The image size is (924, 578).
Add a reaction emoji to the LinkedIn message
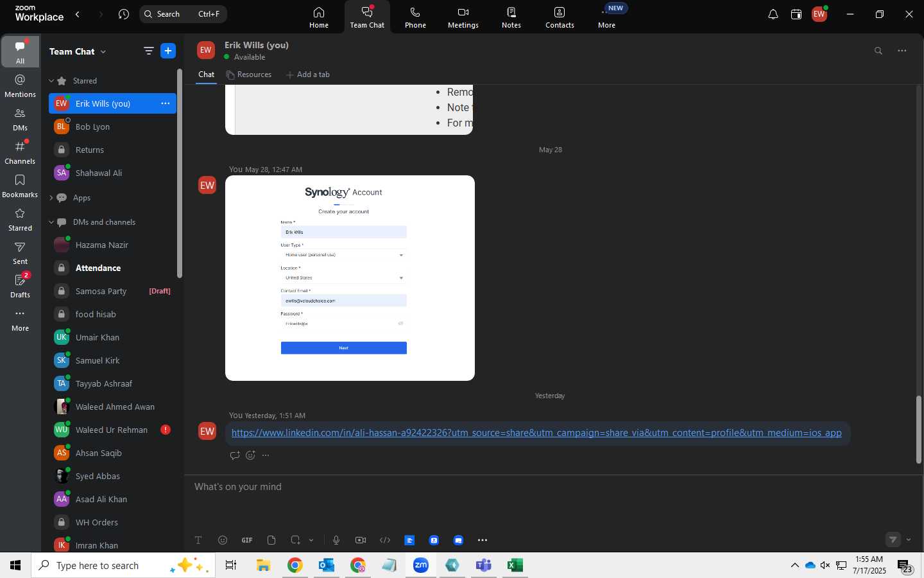point(250,455)
